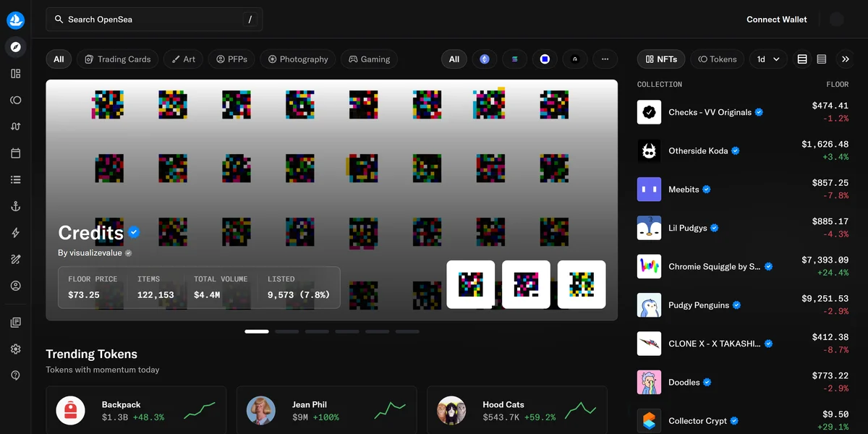
Task: Open the first Credits preview thumbnail
Action: (x=471, y=284)
